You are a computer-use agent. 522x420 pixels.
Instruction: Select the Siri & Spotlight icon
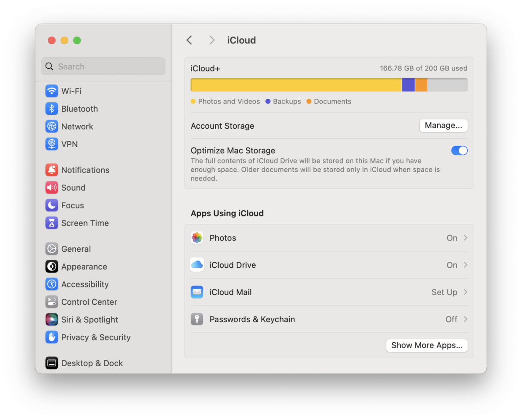(51, 320)
